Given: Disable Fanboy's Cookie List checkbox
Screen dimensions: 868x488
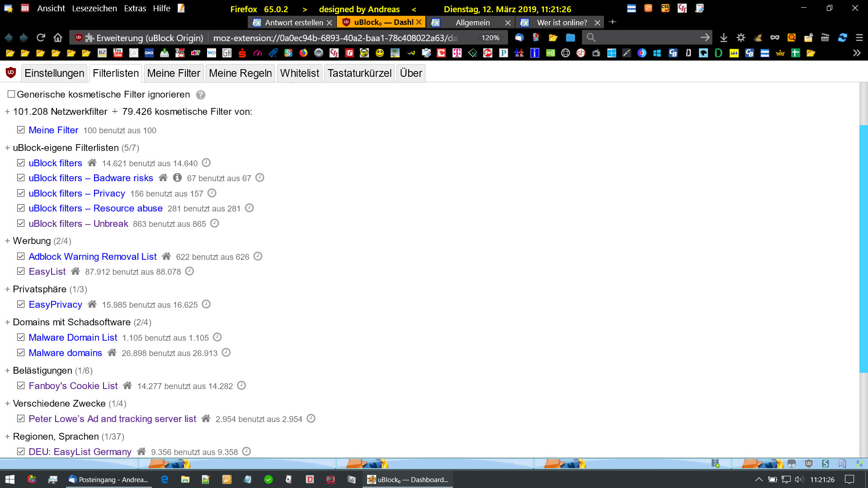Looking at the screenshot, I should 21,385.
